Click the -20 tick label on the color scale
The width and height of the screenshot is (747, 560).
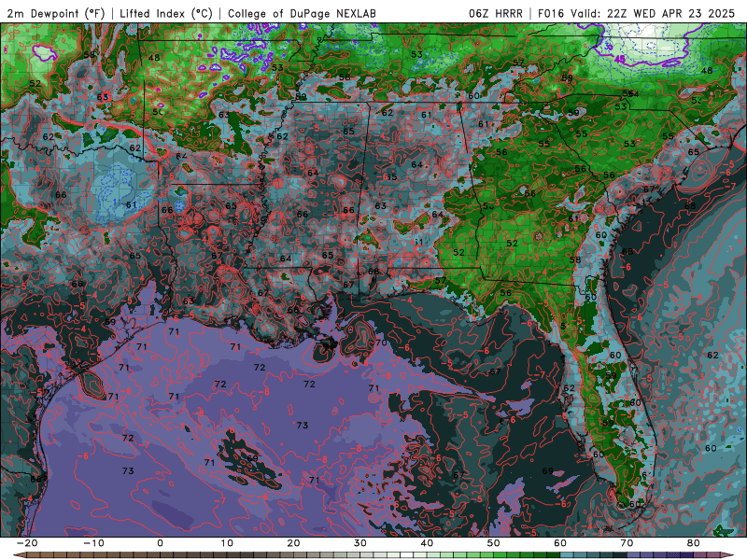(26, 543)
